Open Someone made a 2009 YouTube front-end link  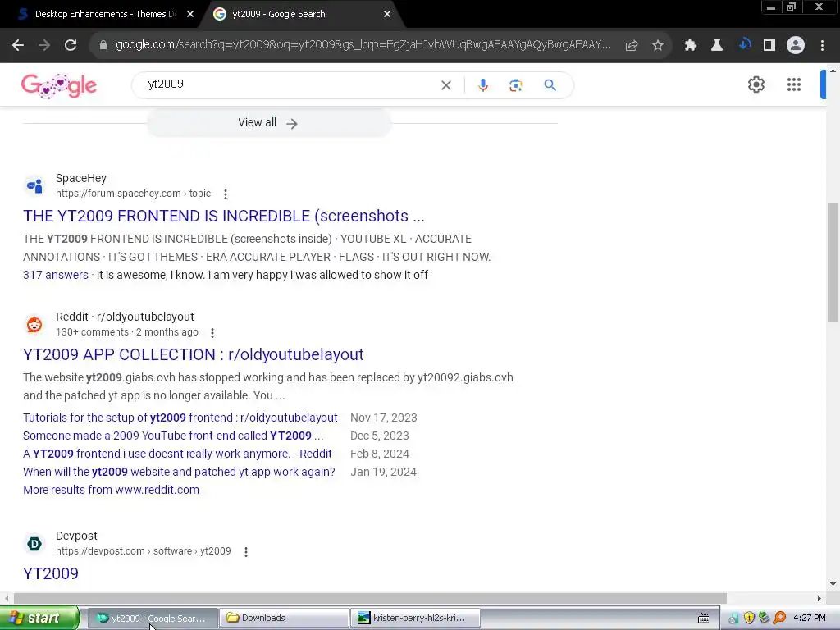coord(173,436)
